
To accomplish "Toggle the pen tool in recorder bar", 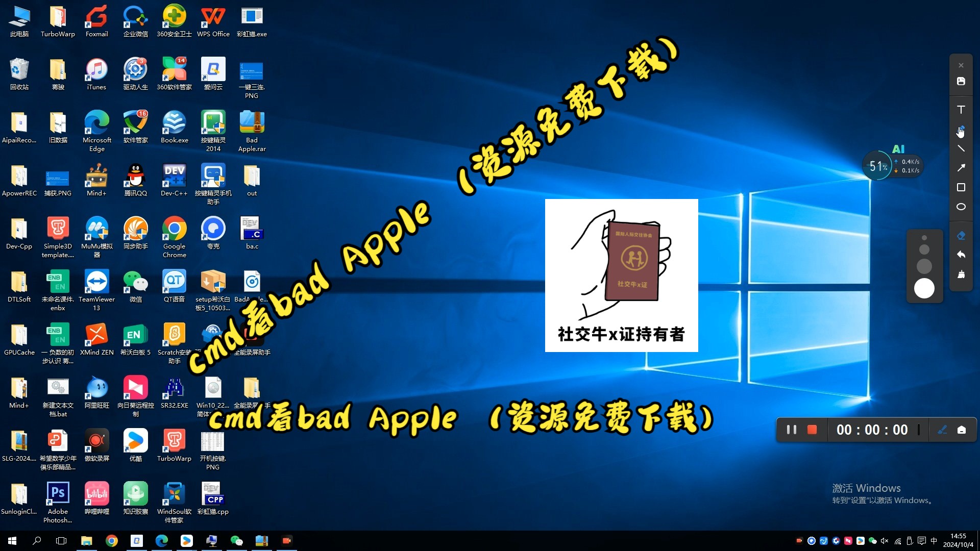I will tap(942, 430).
